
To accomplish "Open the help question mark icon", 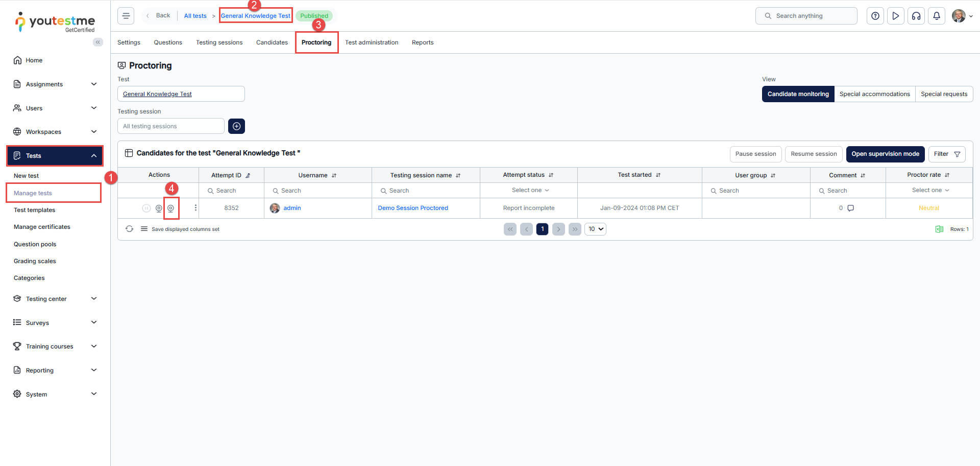I will coord(875,16).
